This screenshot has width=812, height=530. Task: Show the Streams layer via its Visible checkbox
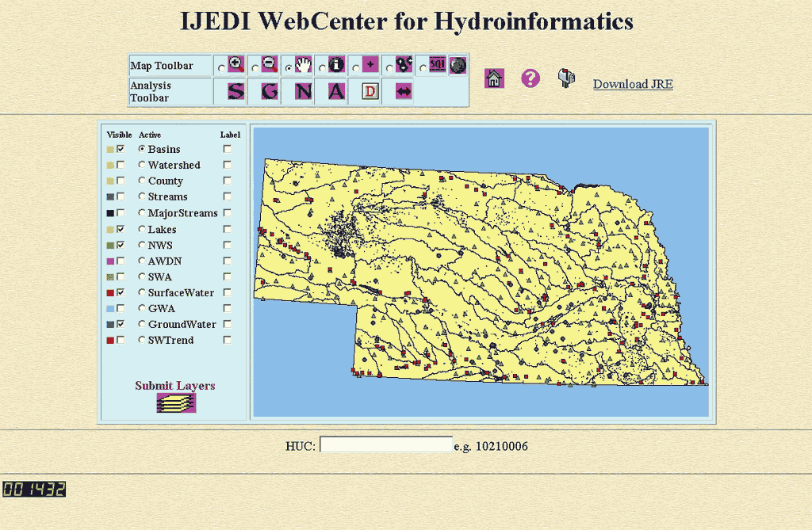121,196
